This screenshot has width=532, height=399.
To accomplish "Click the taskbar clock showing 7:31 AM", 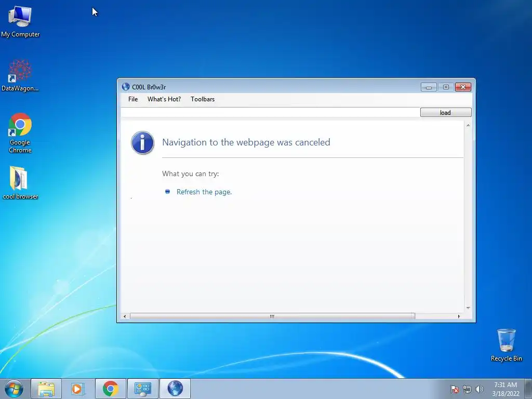I will (x=506, y=389).
